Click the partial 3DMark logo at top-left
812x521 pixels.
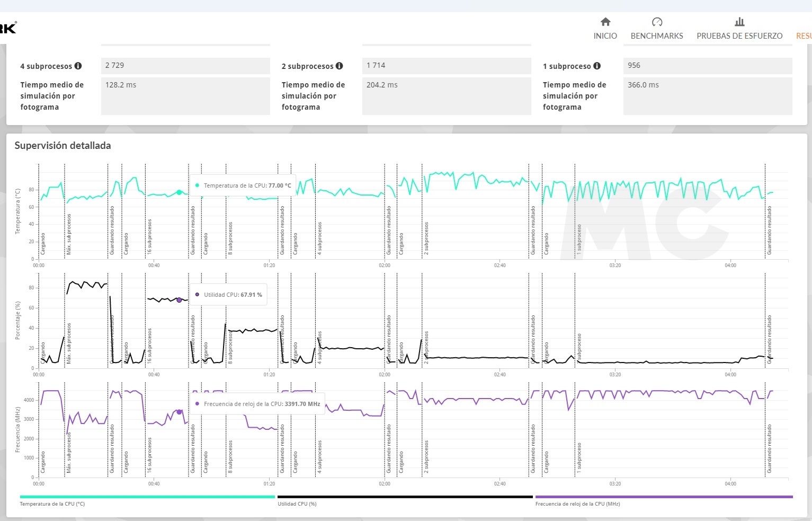click(x=8, y=28)
